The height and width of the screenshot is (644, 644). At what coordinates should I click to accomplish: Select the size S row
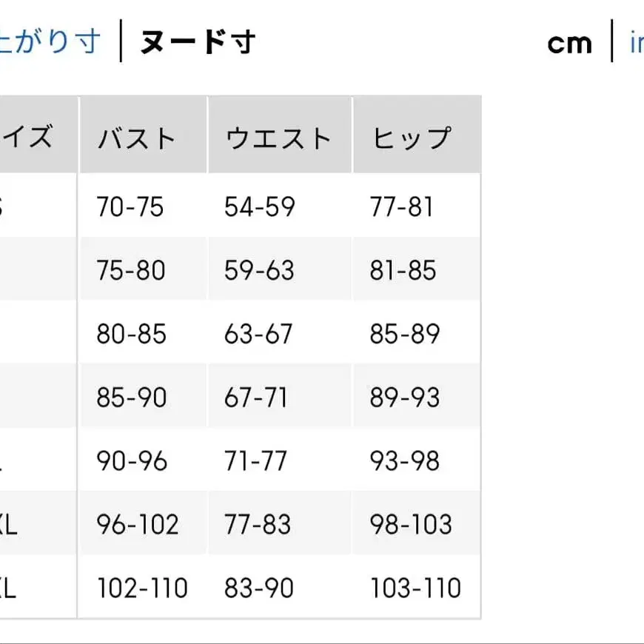pos(7,207)
